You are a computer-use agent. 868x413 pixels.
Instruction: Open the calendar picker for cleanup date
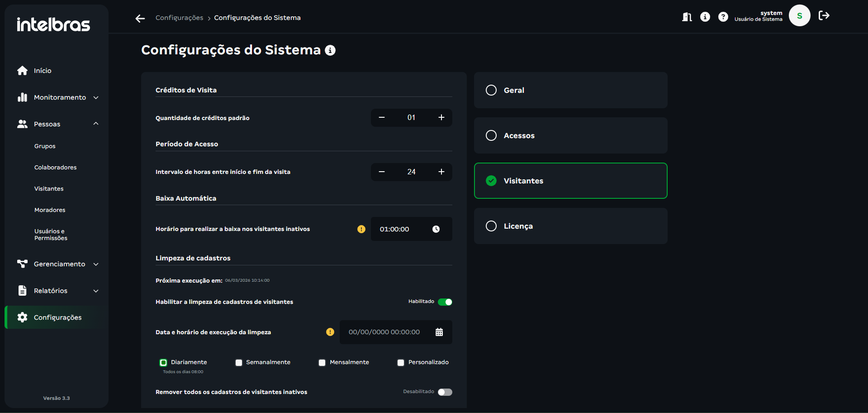coord(439,332)
